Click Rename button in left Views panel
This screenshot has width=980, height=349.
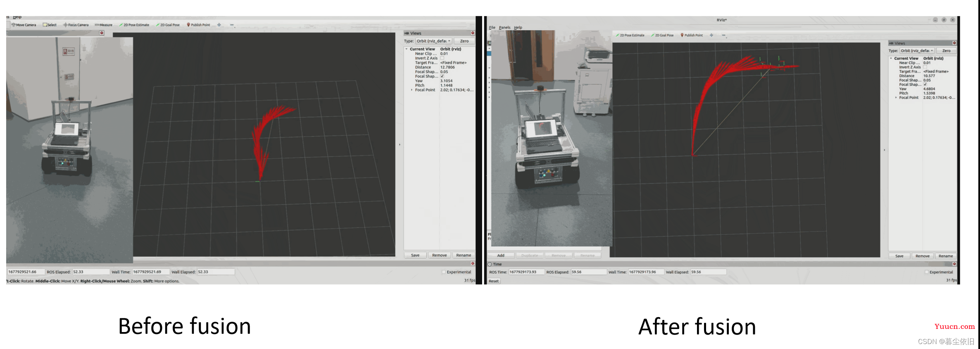tap(464, 255)
